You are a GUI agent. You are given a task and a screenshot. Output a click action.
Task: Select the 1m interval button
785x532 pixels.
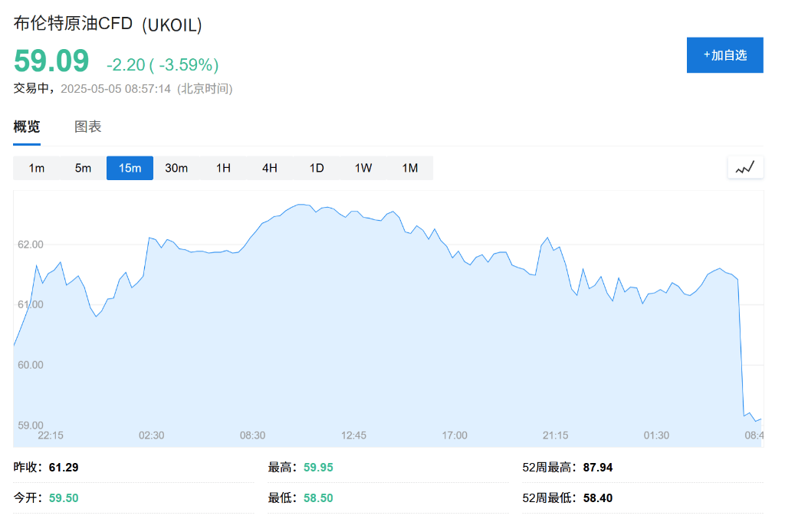(37, 167)
